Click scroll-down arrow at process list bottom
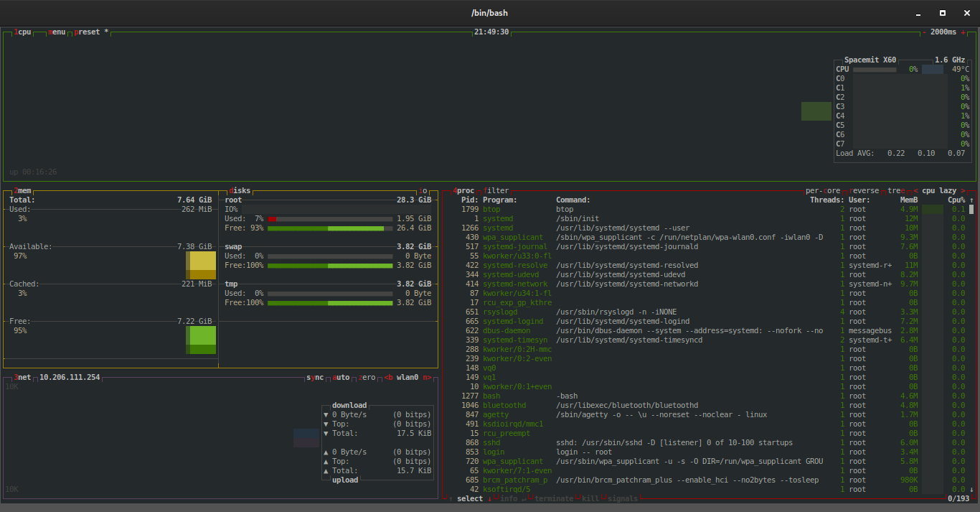The width and height of the screenshot is (980, 512). coord(971,489)
